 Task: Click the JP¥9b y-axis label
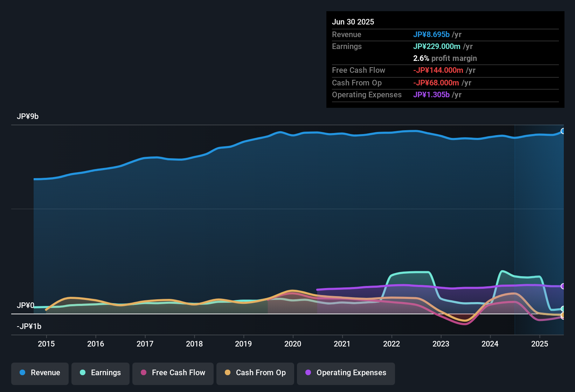click(28, 117)
